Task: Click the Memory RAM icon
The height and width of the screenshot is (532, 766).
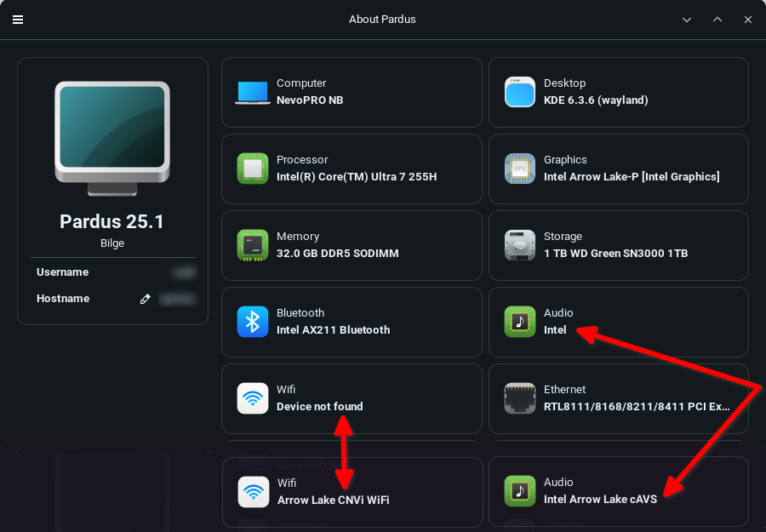Action: click(253, 245)
